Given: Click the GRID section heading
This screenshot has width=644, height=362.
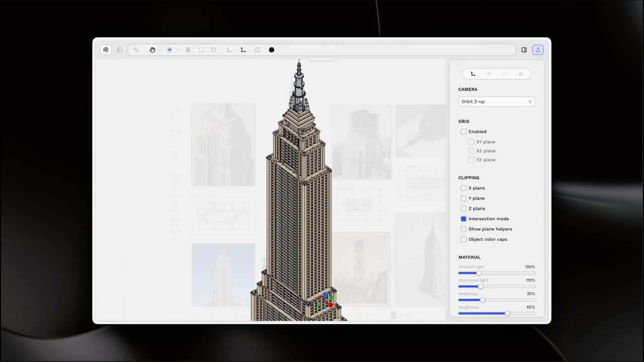Looking at the screenshot, I should (464, 121).
